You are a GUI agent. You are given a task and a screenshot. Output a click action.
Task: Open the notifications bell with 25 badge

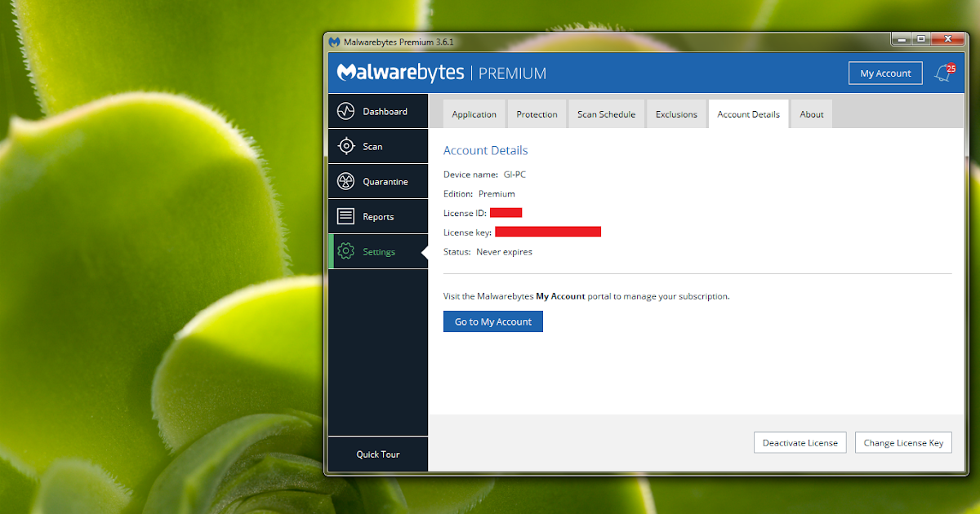pyautogui.click(x=945, y=73)
